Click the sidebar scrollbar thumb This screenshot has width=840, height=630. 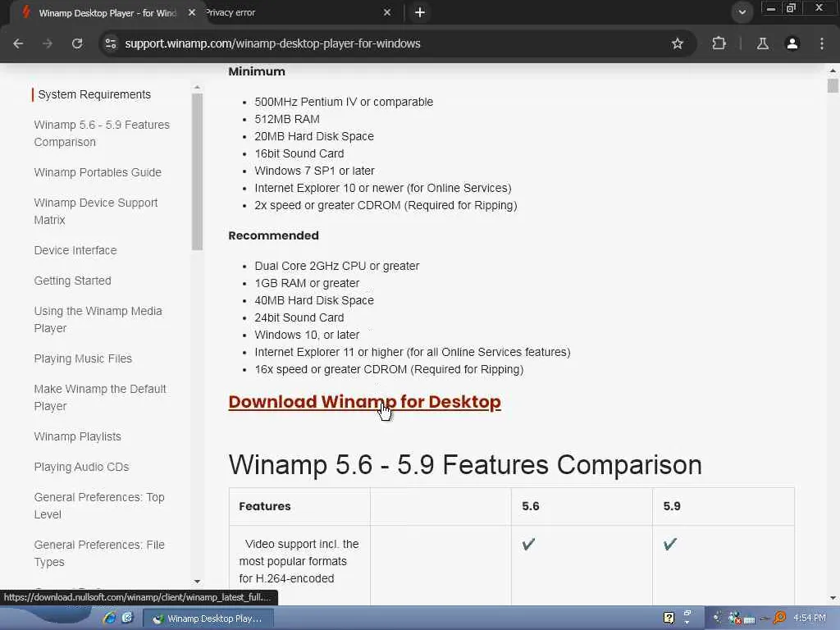click(197, 171)
